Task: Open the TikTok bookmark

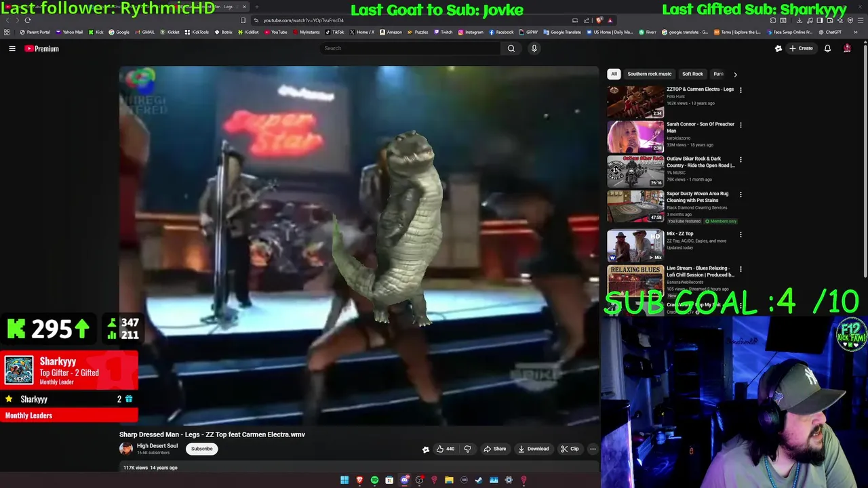Action: pos(334,32)
